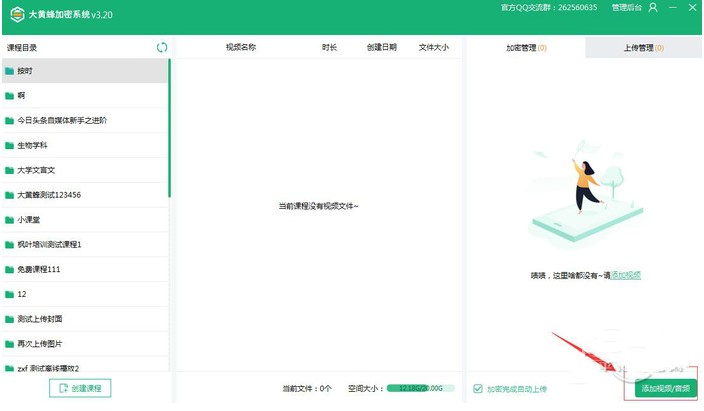The width and height of the screenshot is (704, 411).
Task: Click the 添加视频 hyperlink
Action: (625, 275)
